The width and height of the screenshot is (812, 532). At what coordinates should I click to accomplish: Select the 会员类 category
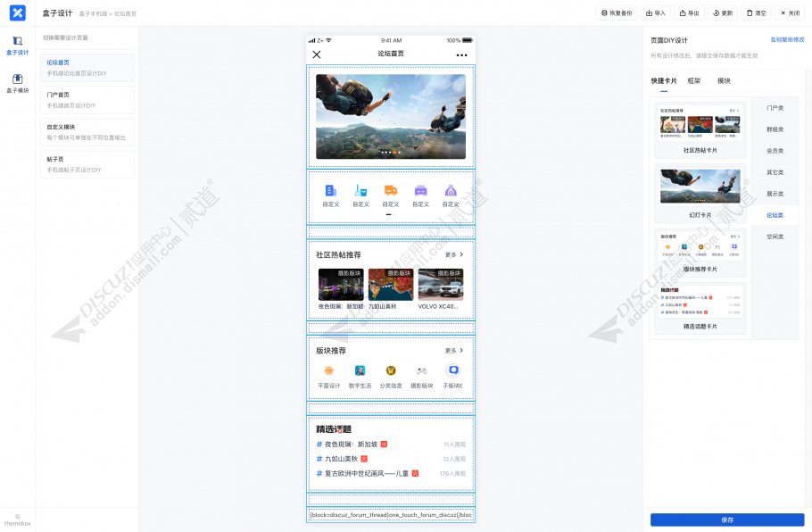point(775,151)
